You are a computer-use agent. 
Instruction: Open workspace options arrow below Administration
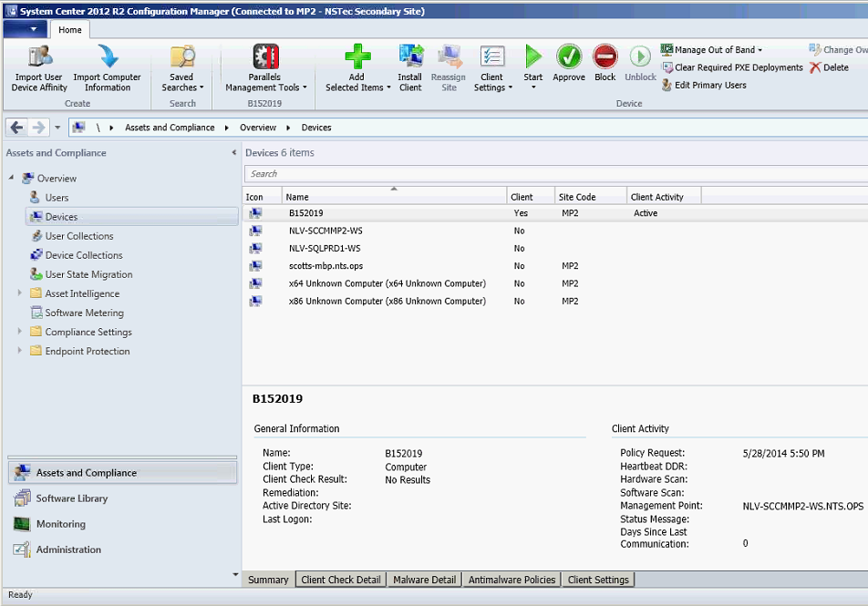point(235,574)
